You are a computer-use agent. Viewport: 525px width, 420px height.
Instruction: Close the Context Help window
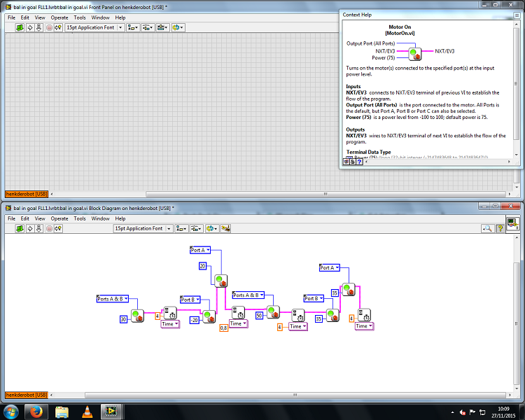pyautogui.click(x=517, y=15)
